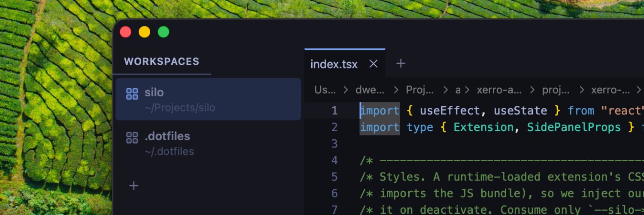Click the 'import' keyword on line 1
The width and height of the screenshot is (644, 215).
380,111
